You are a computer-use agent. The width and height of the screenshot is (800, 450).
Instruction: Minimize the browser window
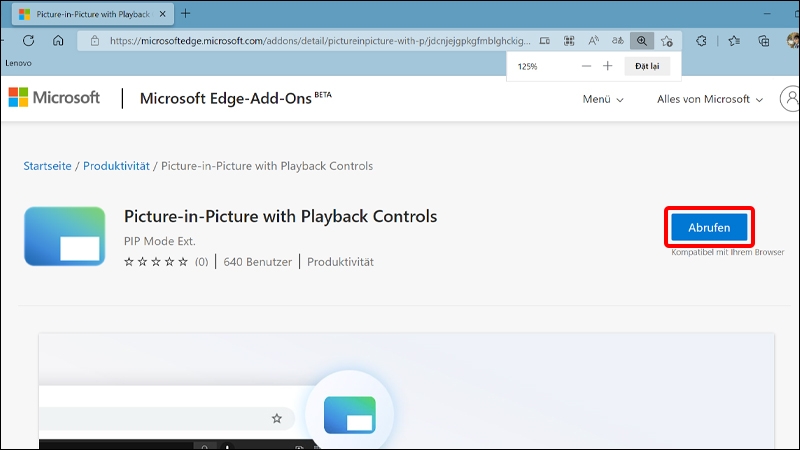767,14
